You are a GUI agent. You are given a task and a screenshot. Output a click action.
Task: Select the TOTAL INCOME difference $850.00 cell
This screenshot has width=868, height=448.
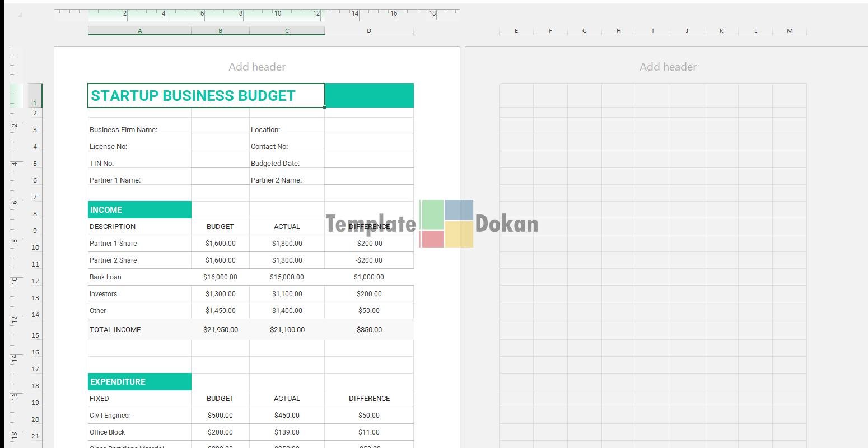click(369, 330)
